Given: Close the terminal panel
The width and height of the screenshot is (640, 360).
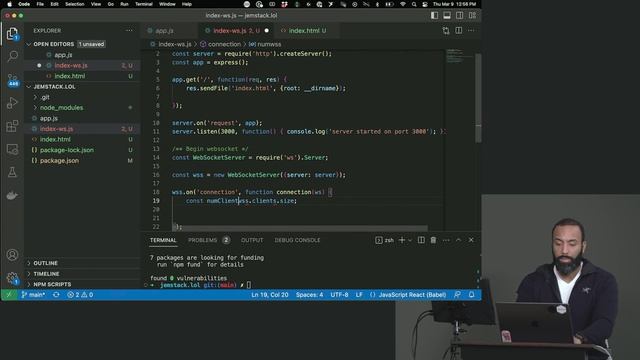Looking at the screenshot, I should (x=471, y=240).
